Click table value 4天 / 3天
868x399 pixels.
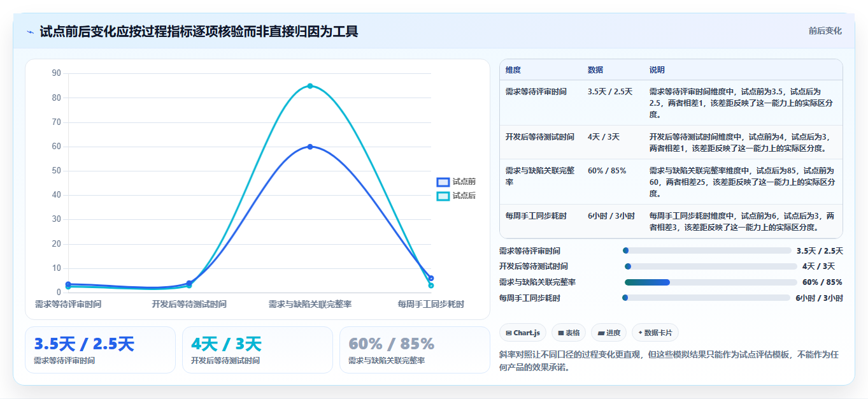pos(604,137)
